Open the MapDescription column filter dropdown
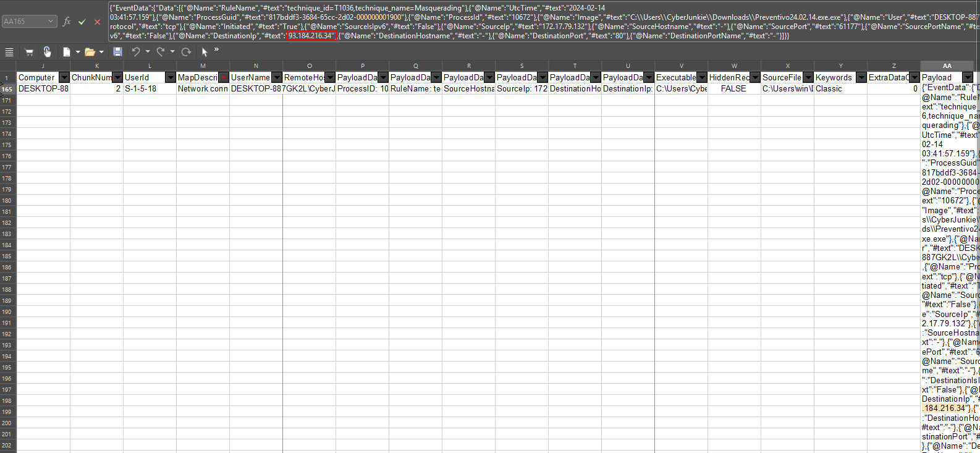The image size is (980, 453). pos(224,77)
